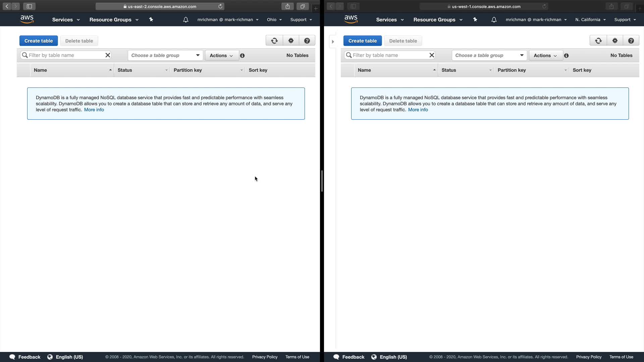The height and width of the screenshot is (362, 644).
Task: Click pin shortcut icon in right AWS header
Action: [475, 20]
